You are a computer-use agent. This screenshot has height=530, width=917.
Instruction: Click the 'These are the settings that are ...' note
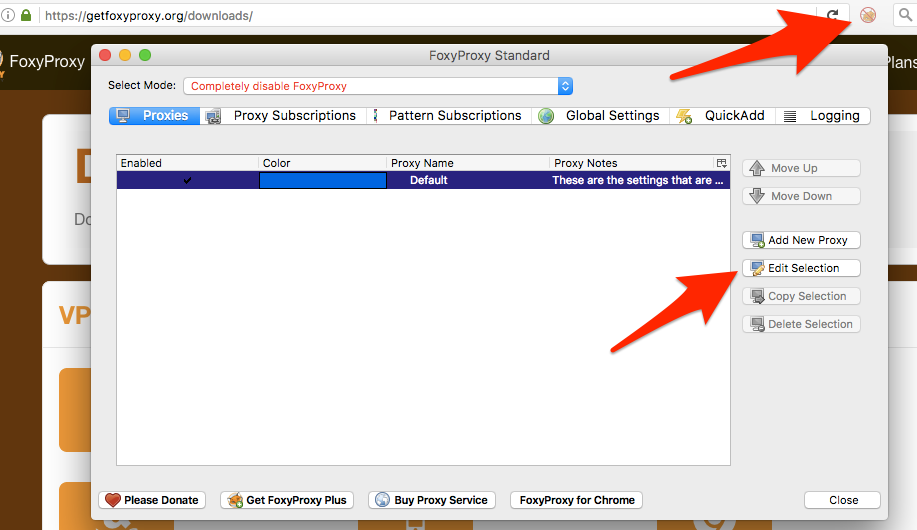click(x=638, y=180)
